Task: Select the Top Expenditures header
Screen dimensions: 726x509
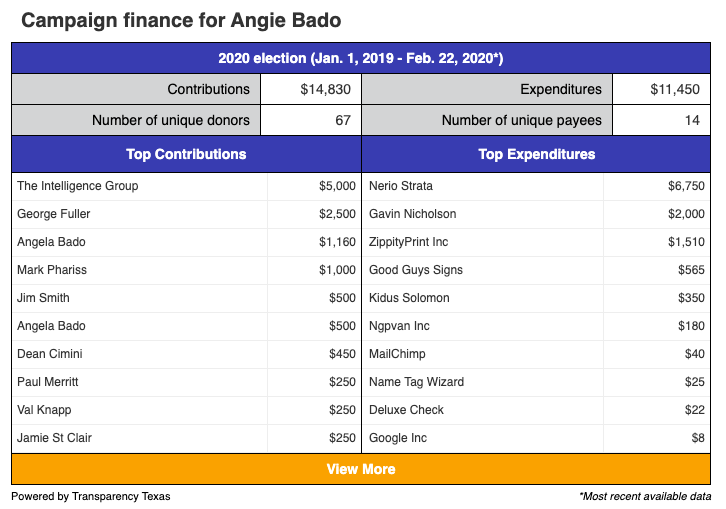Action: tap(536, 154)
